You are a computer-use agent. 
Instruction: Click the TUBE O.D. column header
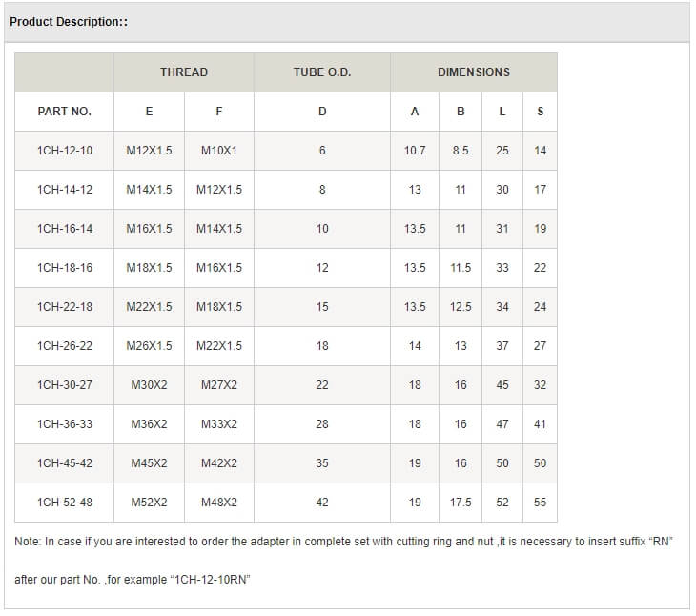click(x=321, y=72)
